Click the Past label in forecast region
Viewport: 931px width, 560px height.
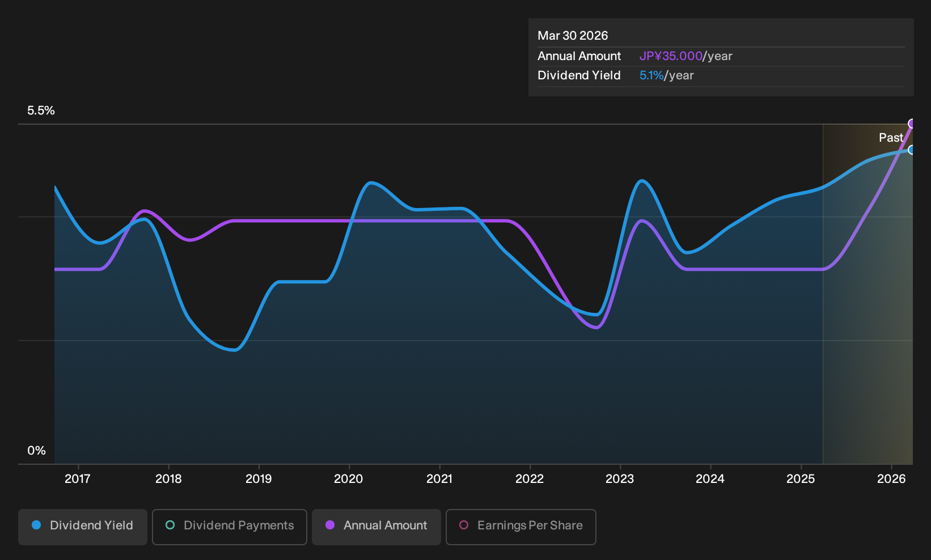pyautogui.click(x=891, y=138)
